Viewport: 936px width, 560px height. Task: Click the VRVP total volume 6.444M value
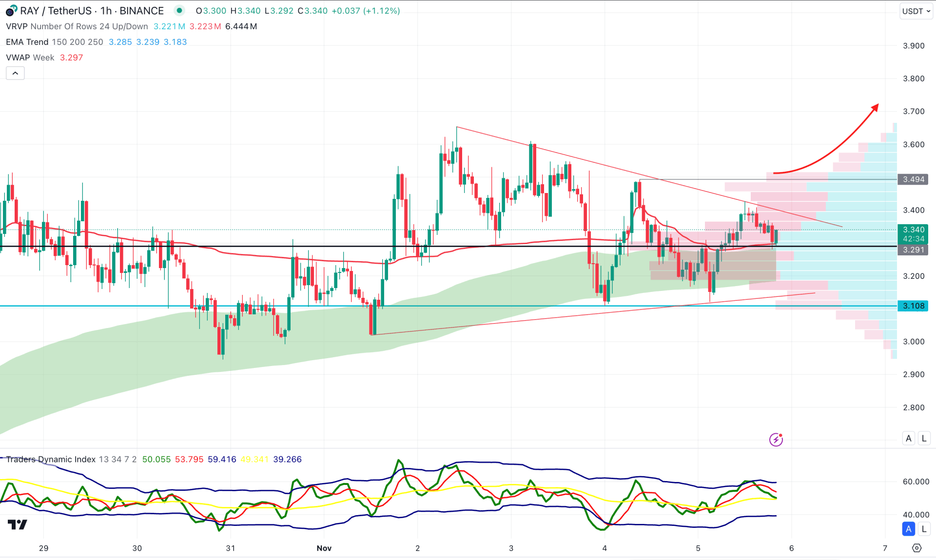click(x=241, y=26)
